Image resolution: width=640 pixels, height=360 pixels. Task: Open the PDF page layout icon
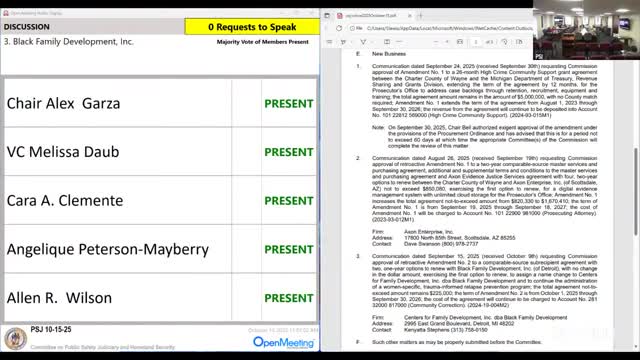click(x=387, y=42)
